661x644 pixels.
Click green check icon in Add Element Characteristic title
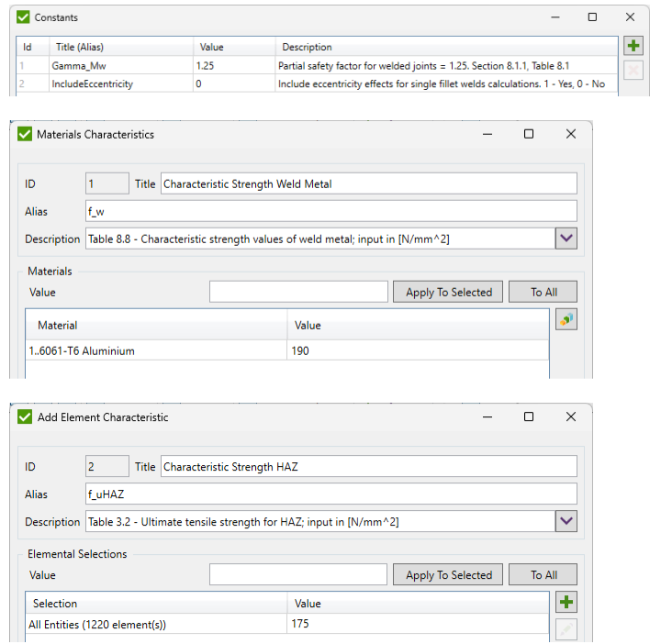tap(25, 416)
